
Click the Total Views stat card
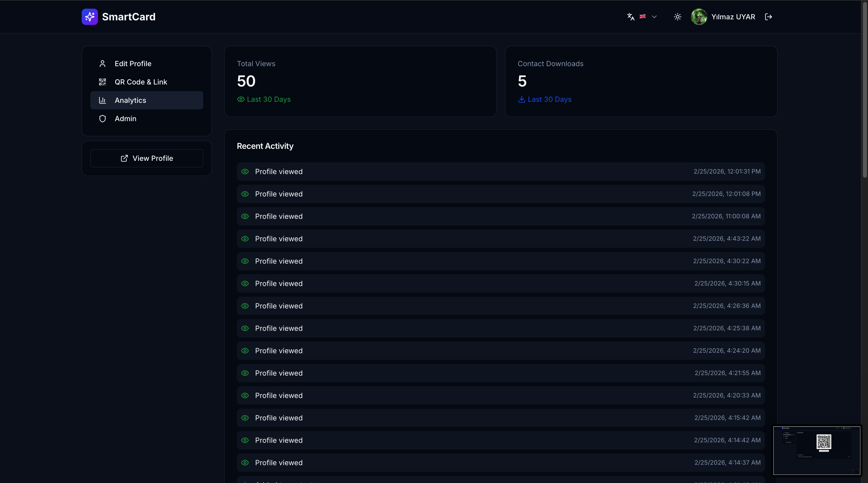360,82
